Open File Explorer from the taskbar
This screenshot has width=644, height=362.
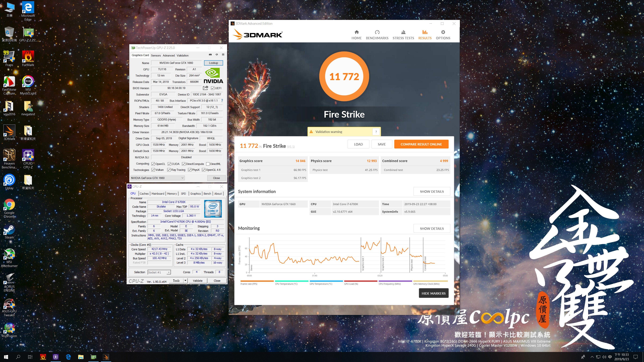80,357
